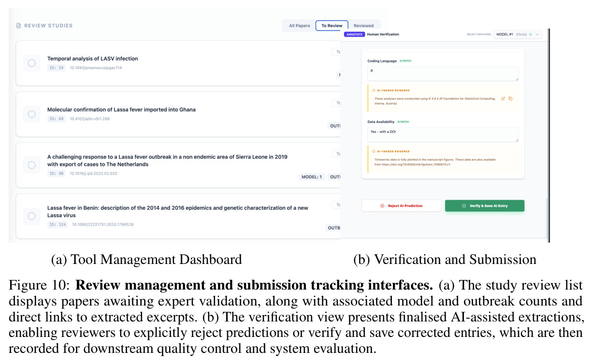Image resolution: width=592 pixels, height=364 pixels.
Task: Copy the R 3.4.2 evidence text
Action: [x=510, y=99]
